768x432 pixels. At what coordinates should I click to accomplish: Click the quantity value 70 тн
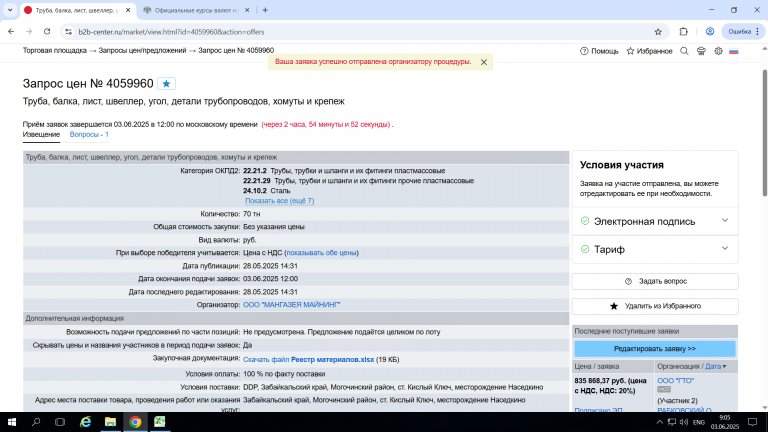tap(252, 214)
